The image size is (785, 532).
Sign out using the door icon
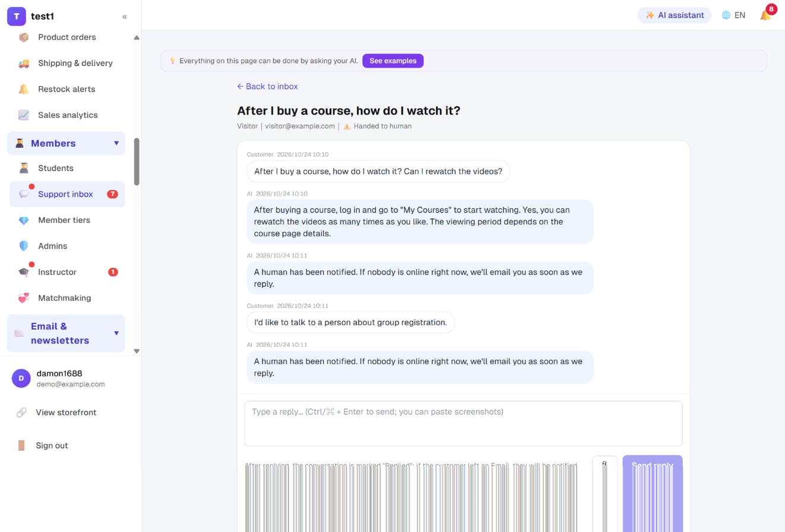coord(21,445)
